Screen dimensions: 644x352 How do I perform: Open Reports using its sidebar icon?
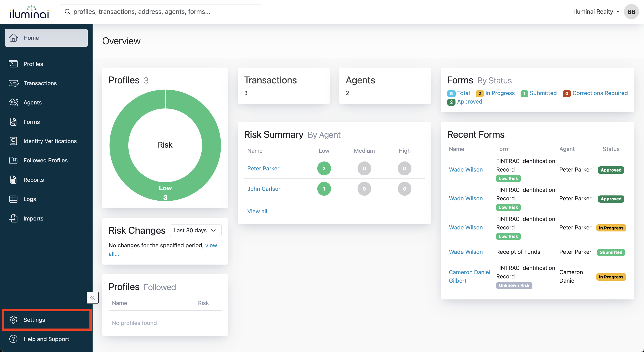pyautogui.click(x=13, y=180)
